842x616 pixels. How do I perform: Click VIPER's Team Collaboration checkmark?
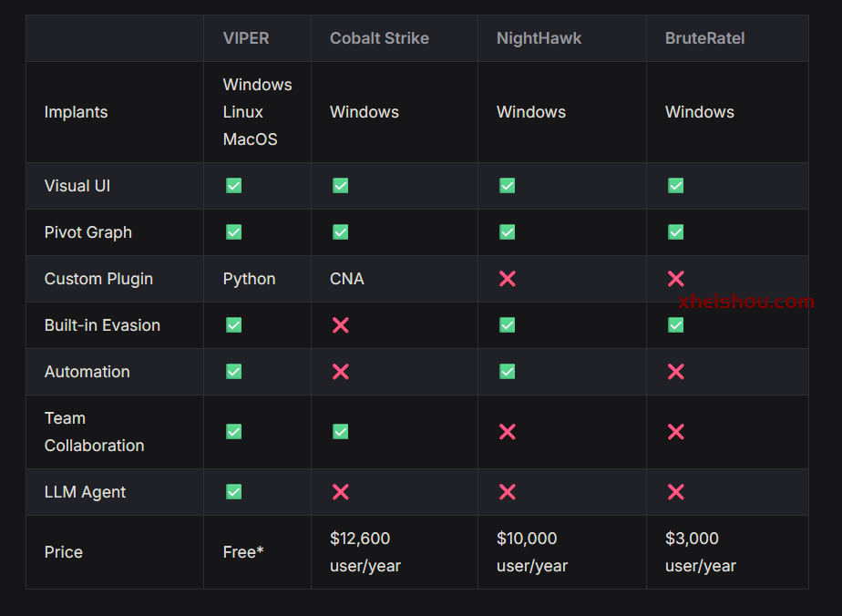233,432
